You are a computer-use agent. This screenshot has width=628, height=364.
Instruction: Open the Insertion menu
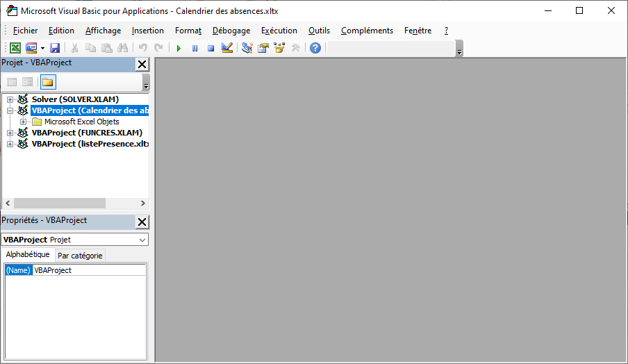pyautogui.click(x=148, y=31)
